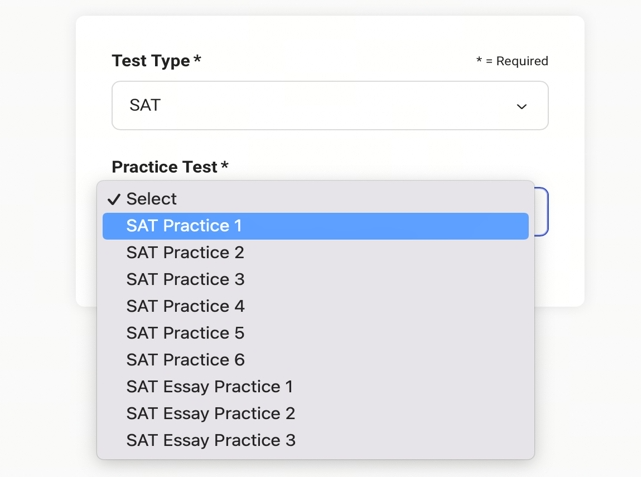This screenshot has height=477, width=641.
Task: Pick the SAT Essay Practice 2 entry
Action: coord(210,413)
